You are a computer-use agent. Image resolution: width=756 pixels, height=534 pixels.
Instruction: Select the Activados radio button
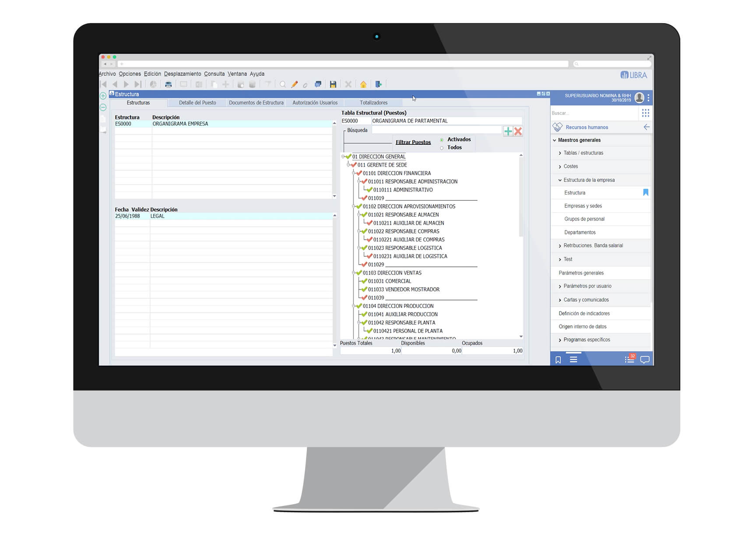tap(442, 140)
